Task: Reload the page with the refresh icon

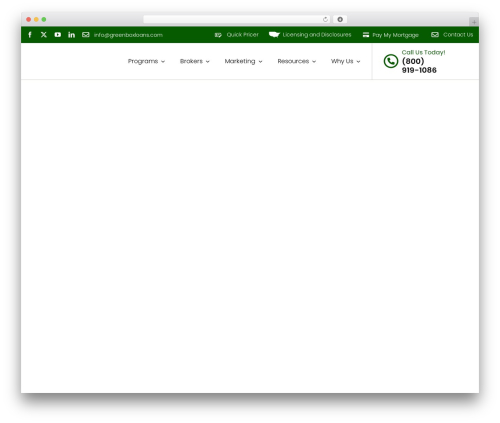Action: (325, 19)
